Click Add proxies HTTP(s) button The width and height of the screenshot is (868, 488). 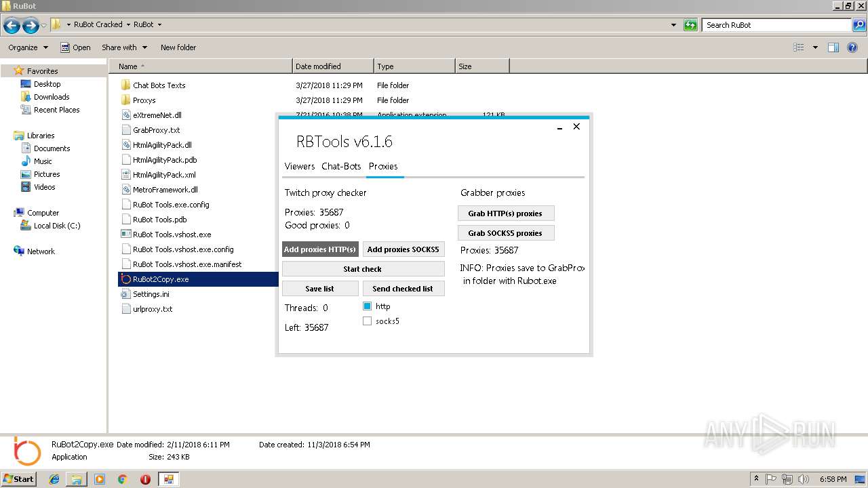pyautogui.click(x=320, y=249)
